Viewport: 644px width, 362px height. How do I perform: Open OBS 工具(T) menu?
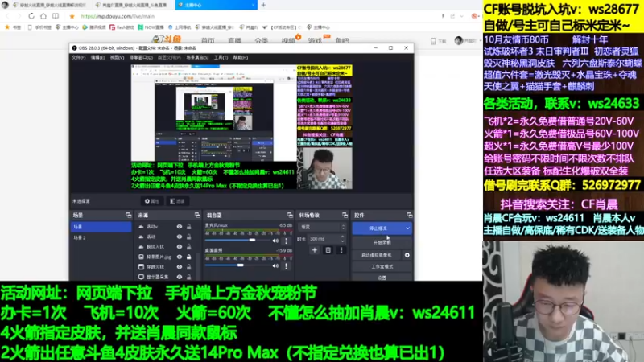click(221, 57)
